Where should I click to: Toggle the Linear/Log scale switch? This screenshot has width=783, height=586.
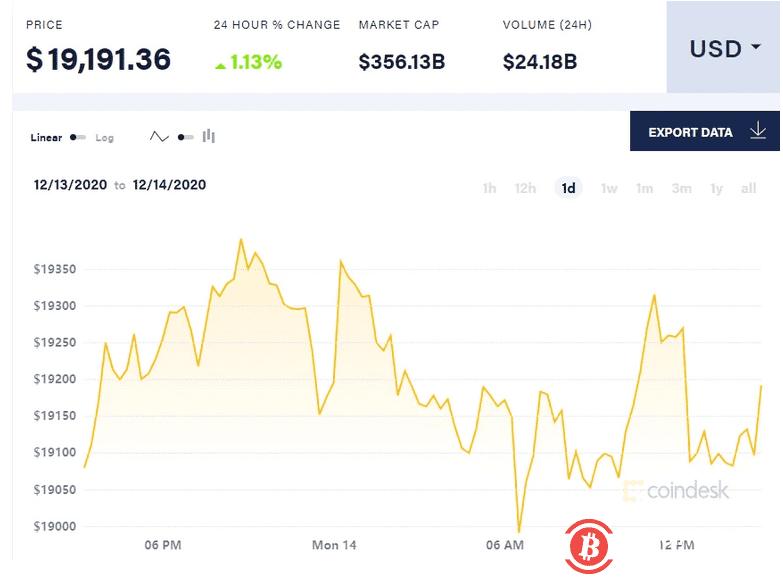pyautogui.click(x=78, y=137)
